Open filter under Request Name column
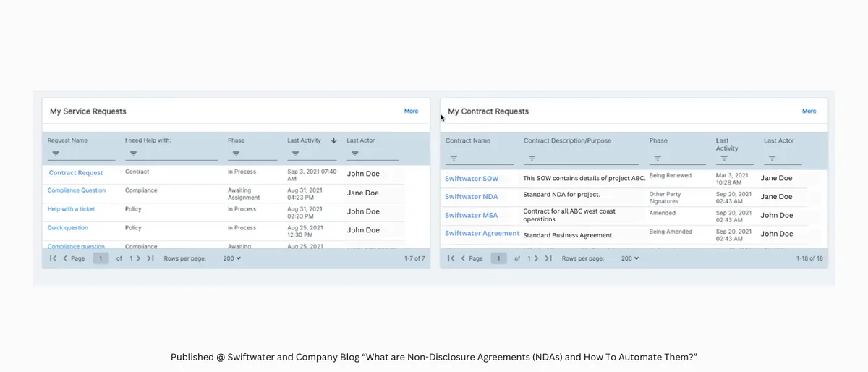 56,153
